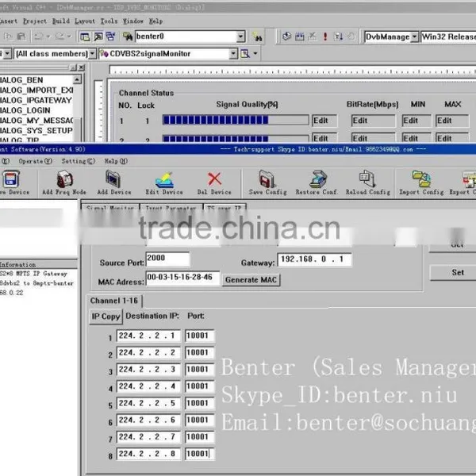The width and height of the screenshot is (476, 476).
Task: Click the Go debug icon in build toolbar
Action: [x=338, y=36]
